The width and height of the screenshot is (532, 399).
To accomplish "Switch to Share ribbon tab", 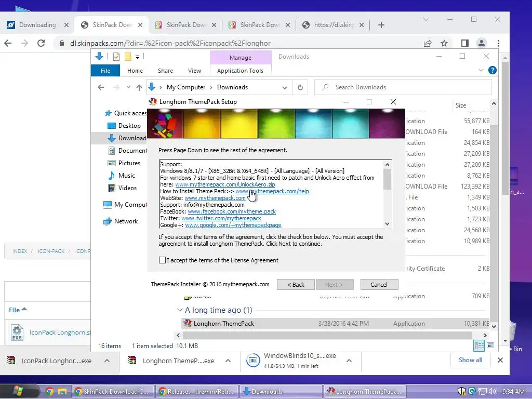I will click(x=165, y=71).
